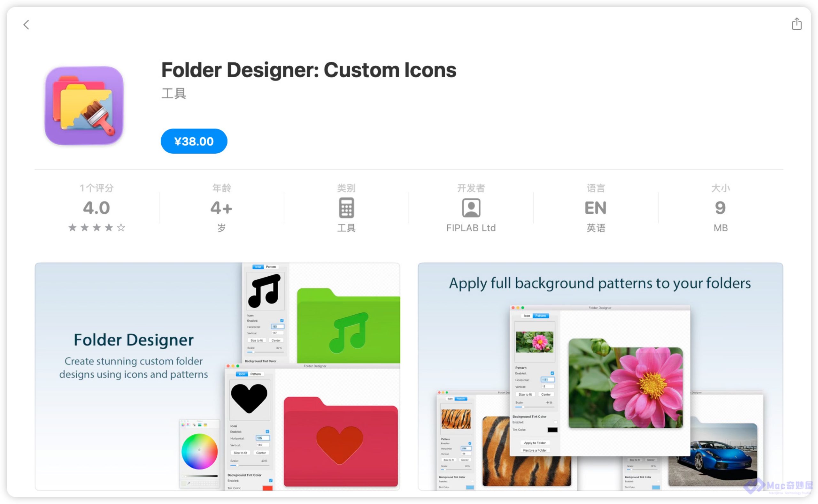Image resolution: width=818 pixels, height=504 pixels.
Task: Click the calculator category icon
Action: coord(346,208)
